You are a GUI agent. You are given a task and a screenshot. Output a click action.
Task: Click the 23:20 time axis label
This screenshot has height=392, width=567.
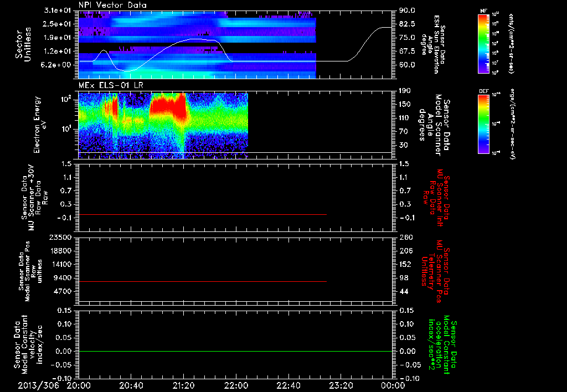coord(341,385)
